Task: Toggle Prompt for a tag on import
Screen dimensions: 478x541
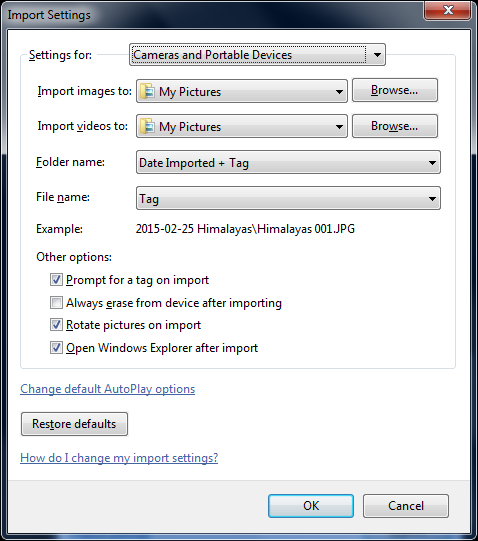Action: point(56,279)
